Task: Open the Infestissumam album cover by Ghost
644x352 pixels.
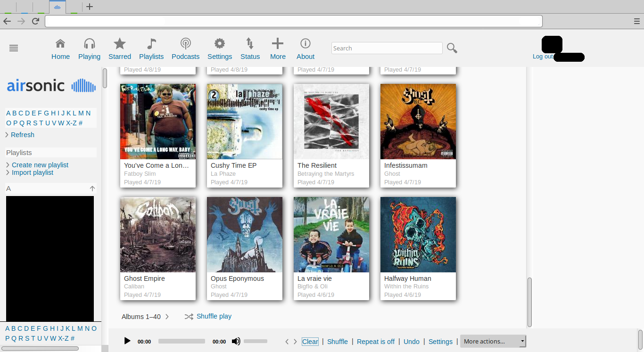Action: 418,121
